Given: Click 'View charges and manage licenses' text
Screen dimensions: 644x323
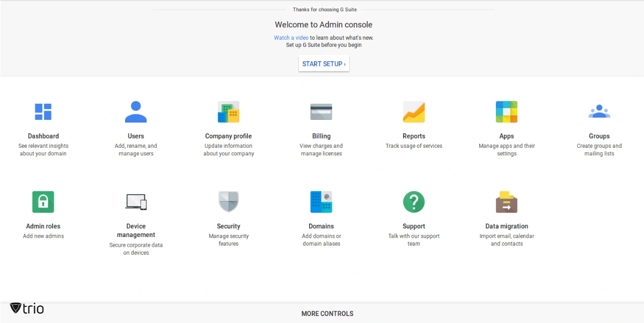Looking at the screenshot, I should click(x=321, y=150).
